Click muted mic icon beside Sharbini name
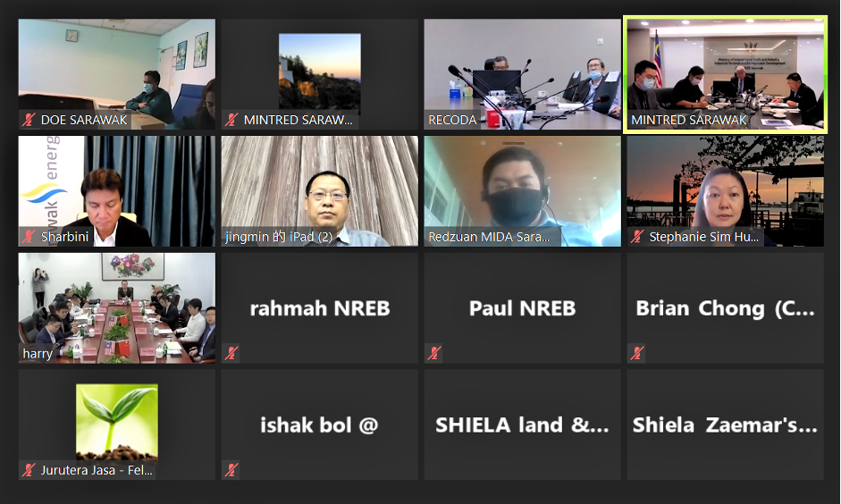The height and width of the screenshot is (504, 841). pyautogui.click(x=29, y=237)
